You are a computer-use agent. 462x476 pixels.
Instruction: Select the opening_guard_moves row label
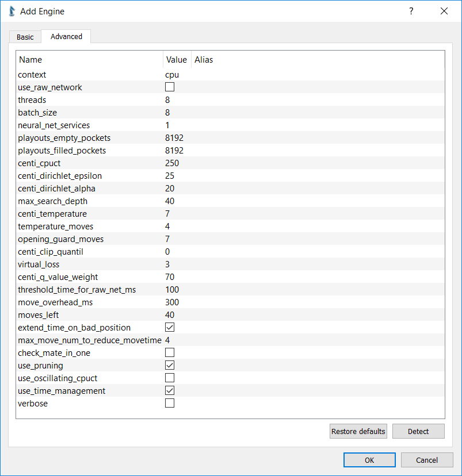point(61,239)
